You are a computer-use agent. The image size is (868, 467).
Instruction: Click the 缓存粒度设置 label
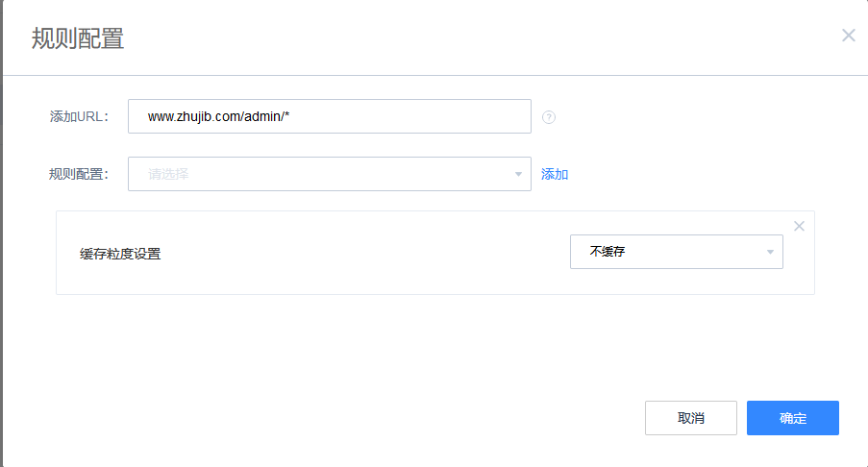coord(120,255)
